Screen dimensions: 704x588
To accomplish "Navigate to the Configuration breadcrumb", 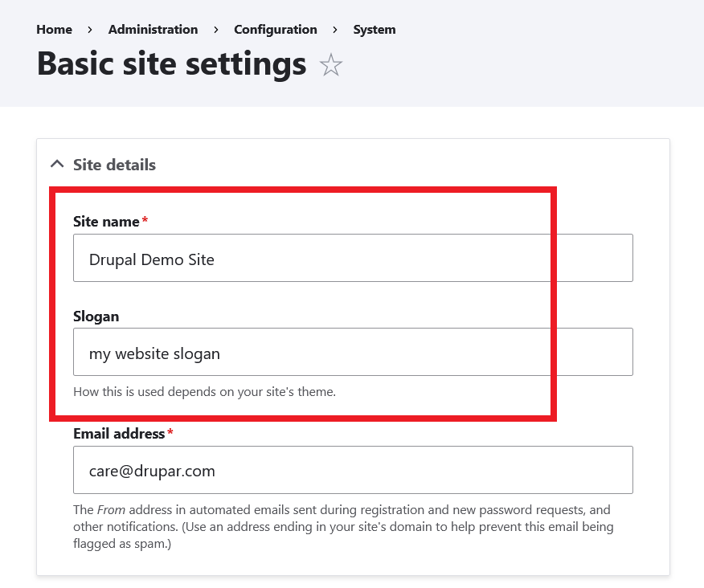I will click(275, 29).
